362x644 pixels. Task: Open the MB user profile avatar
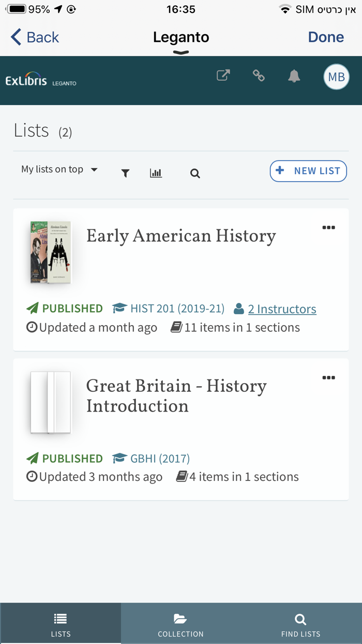click(336, 77)
